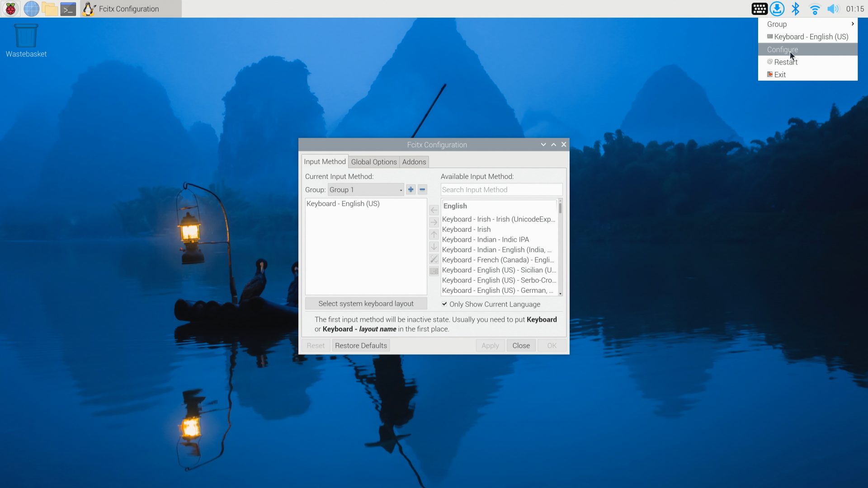868x488 pixels.
Task: Select Restart in the tray menu
Action: coord(785,62)
